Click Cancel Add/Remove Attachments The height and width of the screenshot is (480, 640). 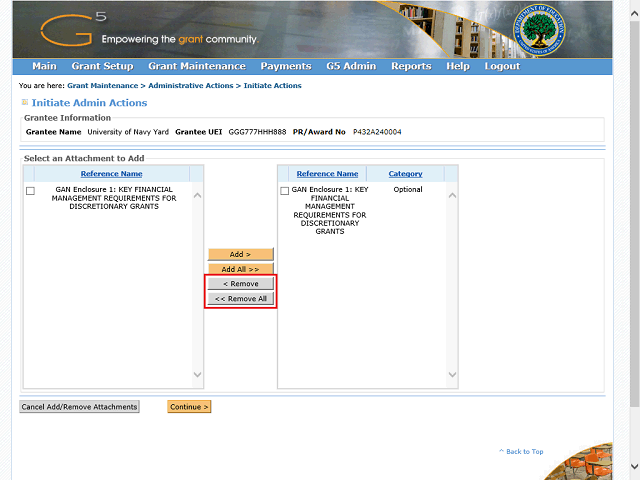(x=80, y=407)
